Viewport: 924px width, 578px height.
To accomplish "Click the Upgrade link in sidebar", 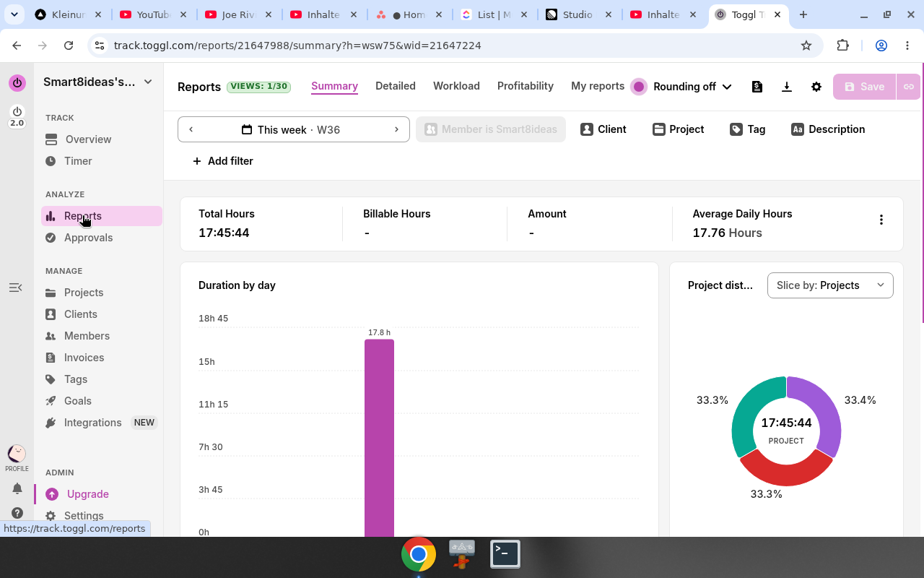I will 87,494.
